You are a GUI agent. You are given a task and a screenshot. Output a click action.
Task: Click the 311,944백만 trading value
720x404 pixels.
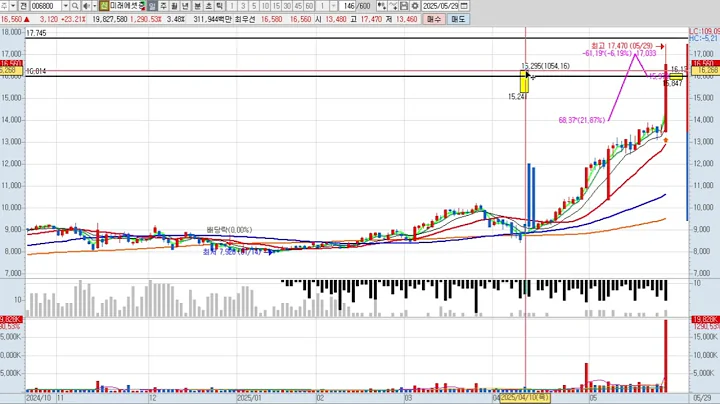213,19
